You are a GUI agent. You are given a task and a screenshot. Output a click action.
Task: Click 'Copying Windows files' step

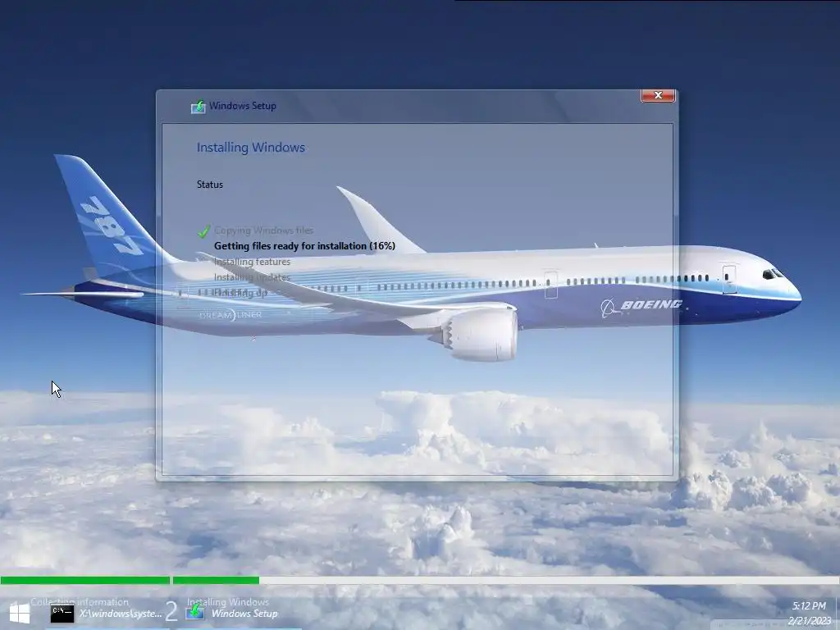pyautogui.click(x=263, y=231)
